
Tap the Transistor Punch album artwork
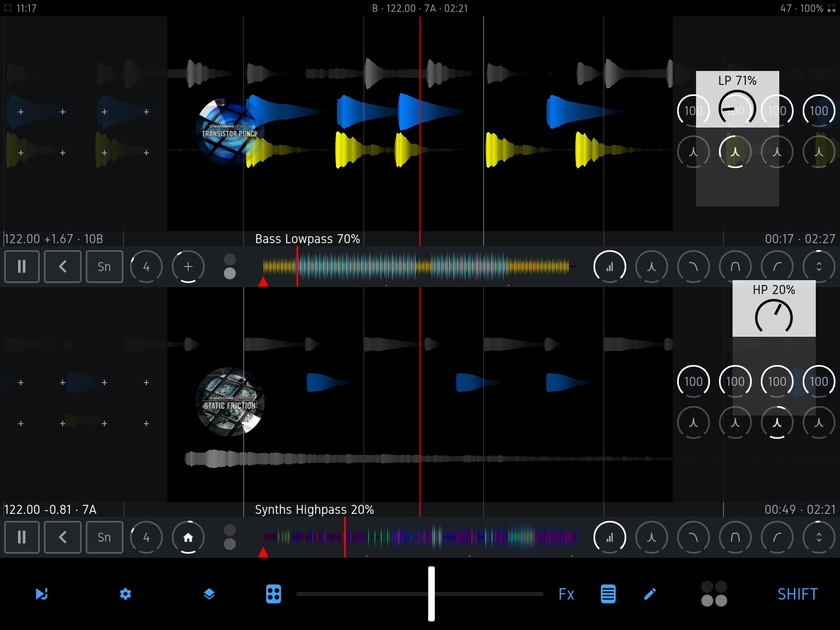(230, 131)
